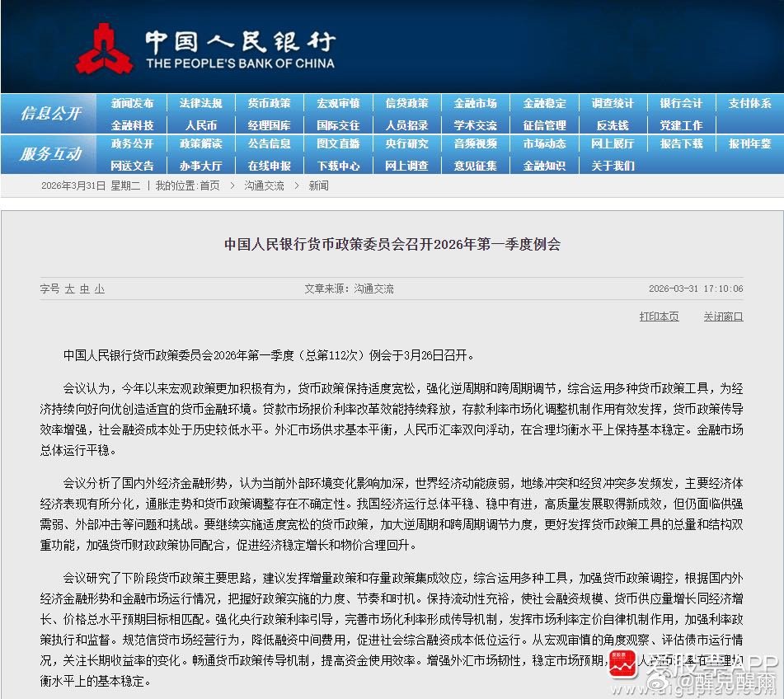Open the 下载中心 navigation item

point(339,163)
